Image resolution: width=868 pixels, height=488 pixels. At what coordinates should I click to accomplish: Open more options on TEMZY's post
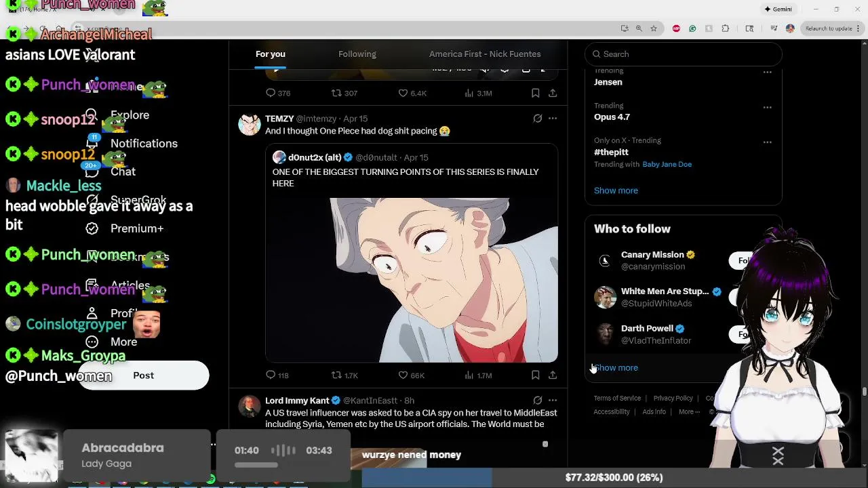click(553, 119)
